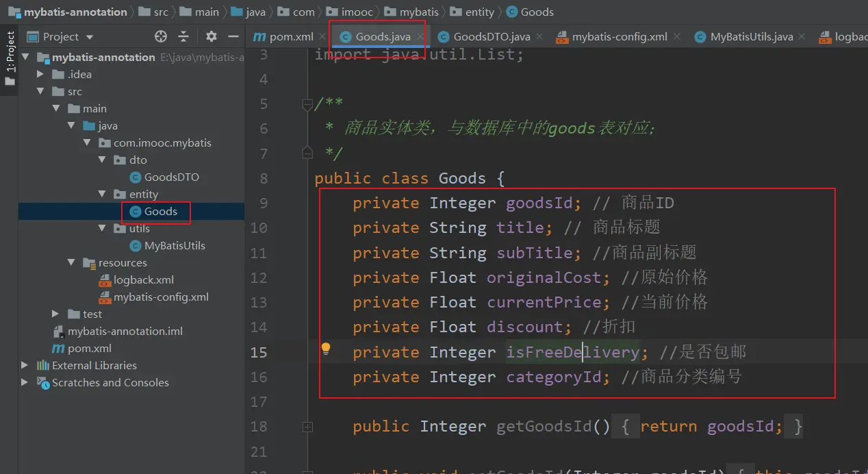Screen dimensions: 868x474
Task: Close the Goods.java tab
Action: (420, 37)
